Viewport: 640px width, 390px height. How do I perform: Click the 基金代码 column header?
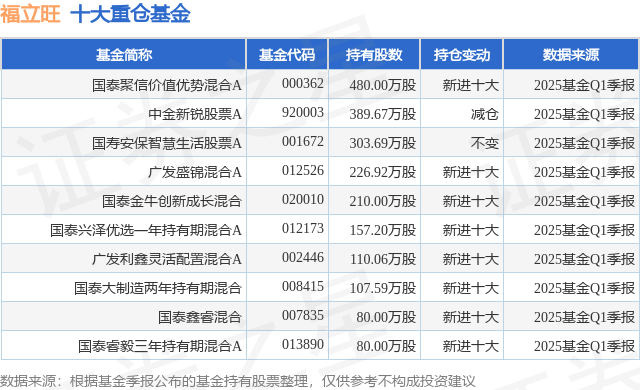click(287, 55)
